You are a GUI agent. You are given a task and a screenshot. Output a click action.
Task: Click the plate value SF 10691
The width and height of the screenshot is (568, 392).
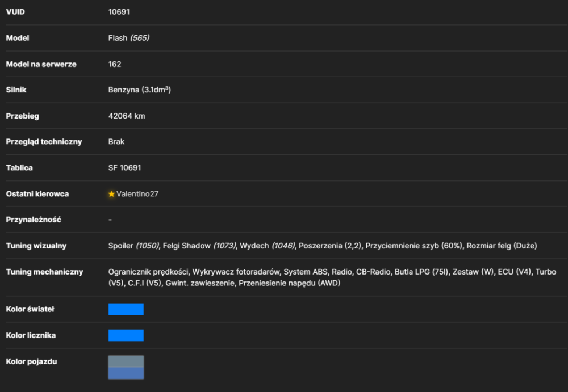[x=124, y=167]
